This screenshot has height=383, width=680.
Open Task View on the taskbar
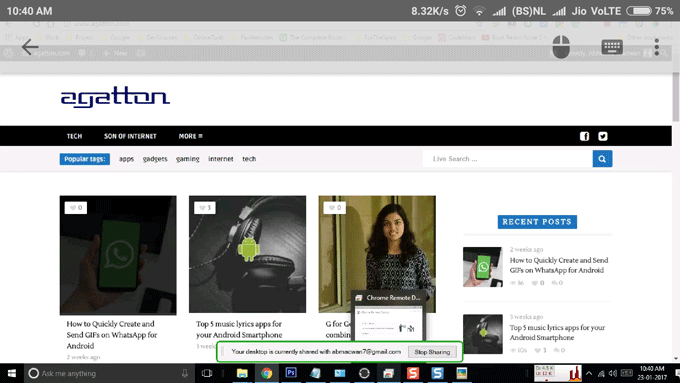(x=207, y=373)
